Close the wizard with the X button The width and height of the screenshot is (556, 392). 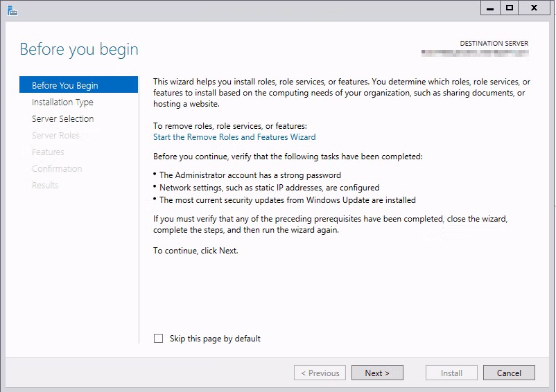pos(535,8)
